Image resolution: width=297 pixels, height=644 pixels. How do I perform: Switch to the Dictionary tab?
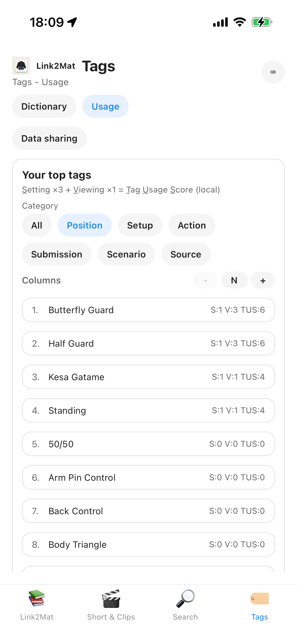point(44,106)
